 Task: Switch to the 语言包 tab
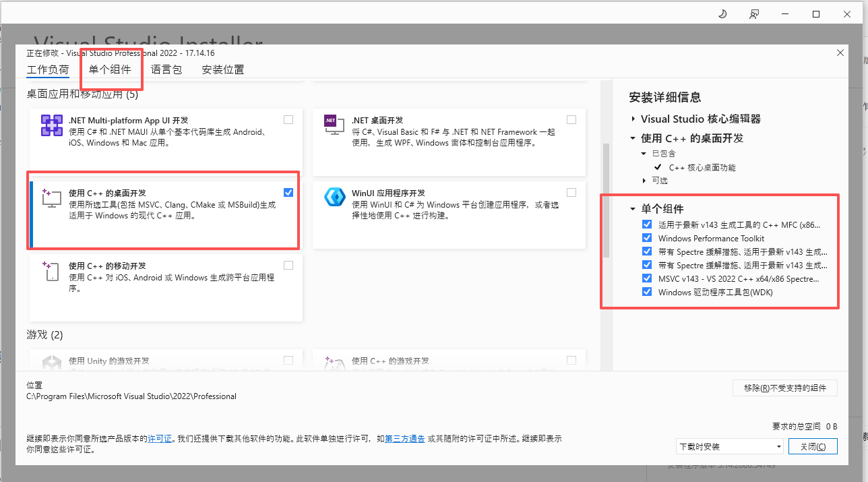tap(166, 69)
